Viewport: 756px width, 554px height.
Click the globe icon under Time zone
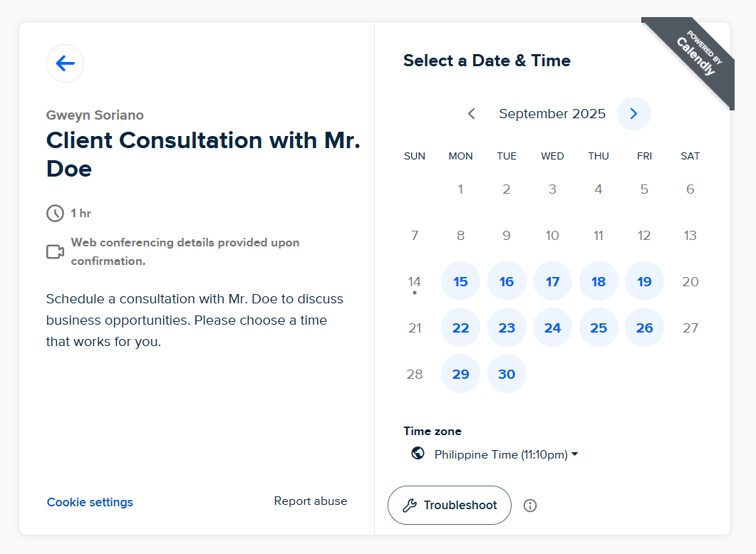pos(418,454)
